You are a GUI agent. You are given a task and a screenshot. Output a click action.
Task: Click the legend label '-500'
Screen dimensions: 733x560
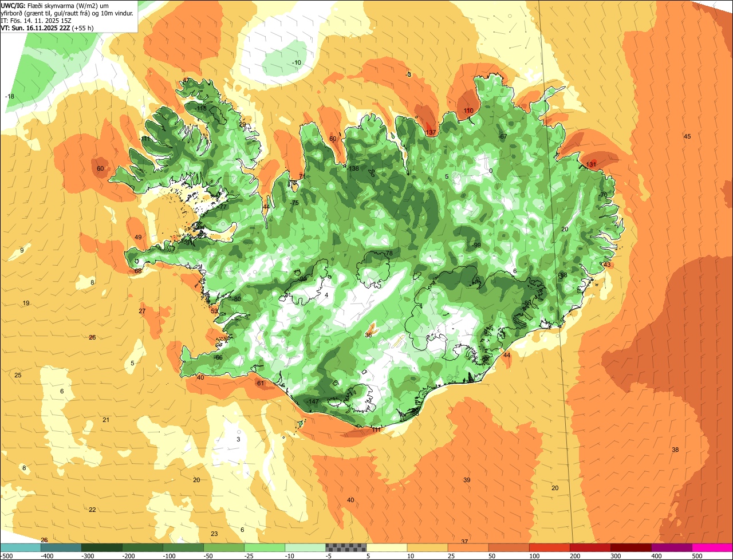[6, 556]
